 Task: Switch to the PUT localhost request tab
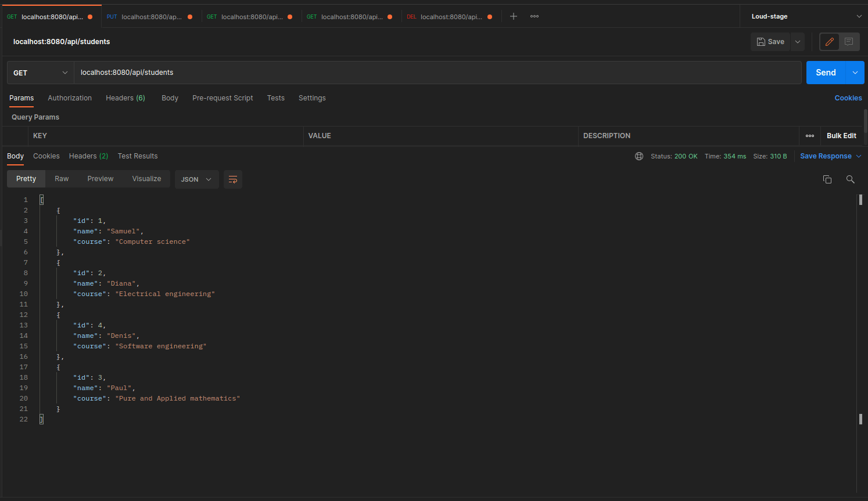pyautogui.click(x=150, y=17)
